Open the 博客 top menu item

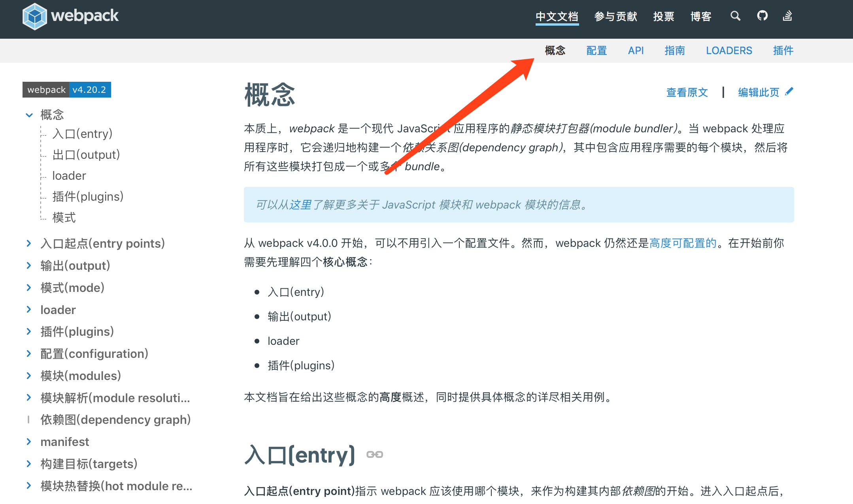pos(701,17)
